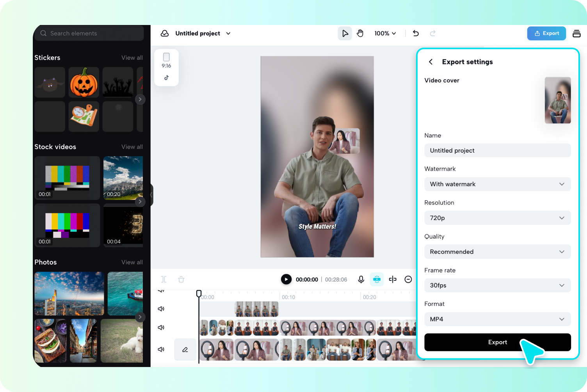Click the black Export button in Export settings
The width and height of the screenshot is (587, 392).
pos(497,342)
